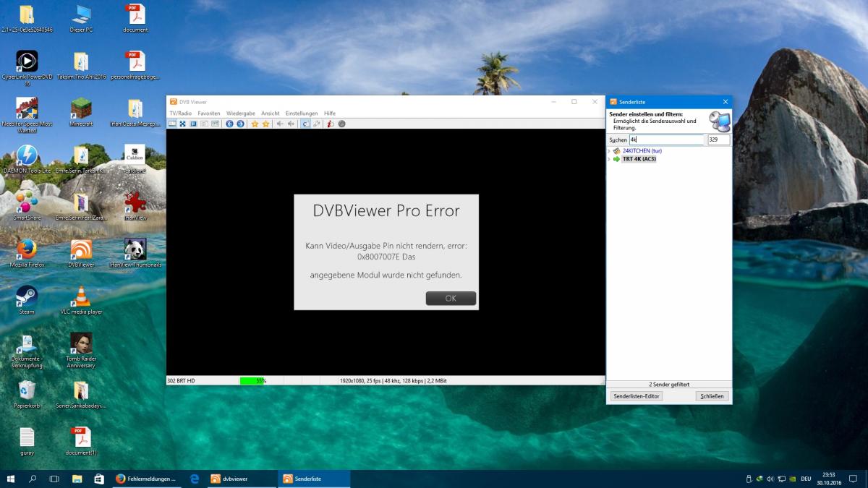Screen dimensions: 868x488
Task: Expand the TRT 4K (AC3) channel entry
Action: tap(609, 159)
